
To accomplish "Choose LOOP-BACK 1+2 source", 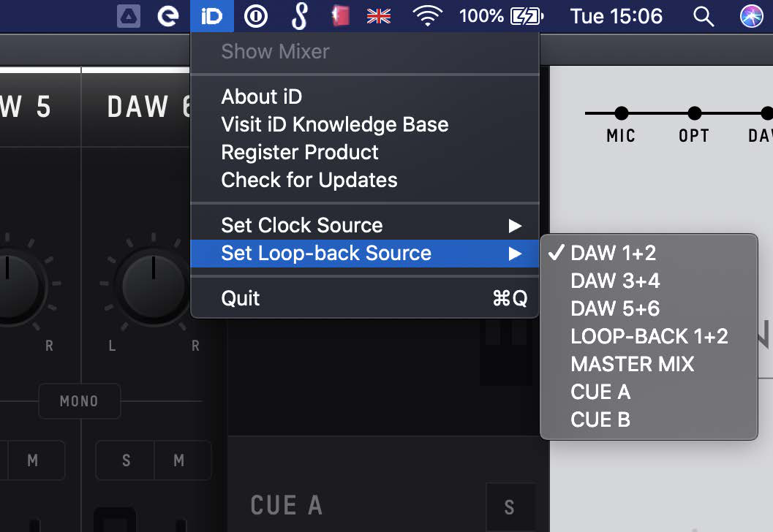I will (649, 336).
